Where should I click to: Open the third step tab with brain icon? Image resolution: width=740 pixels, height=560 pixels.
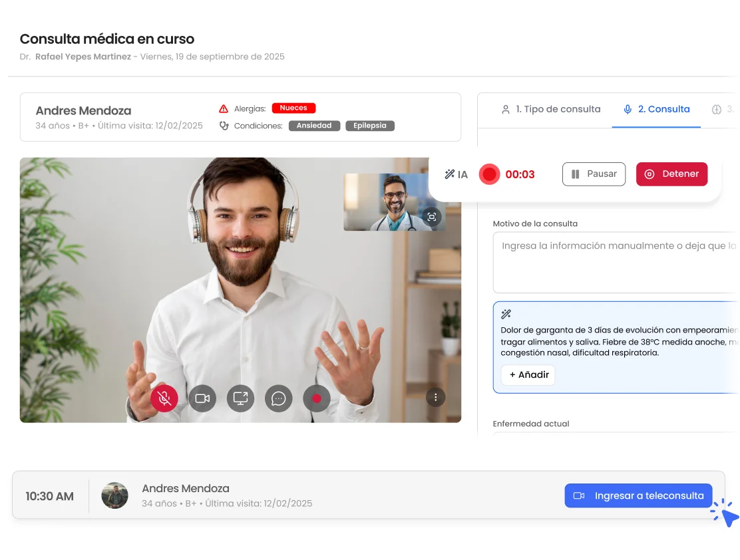[721, 109]
